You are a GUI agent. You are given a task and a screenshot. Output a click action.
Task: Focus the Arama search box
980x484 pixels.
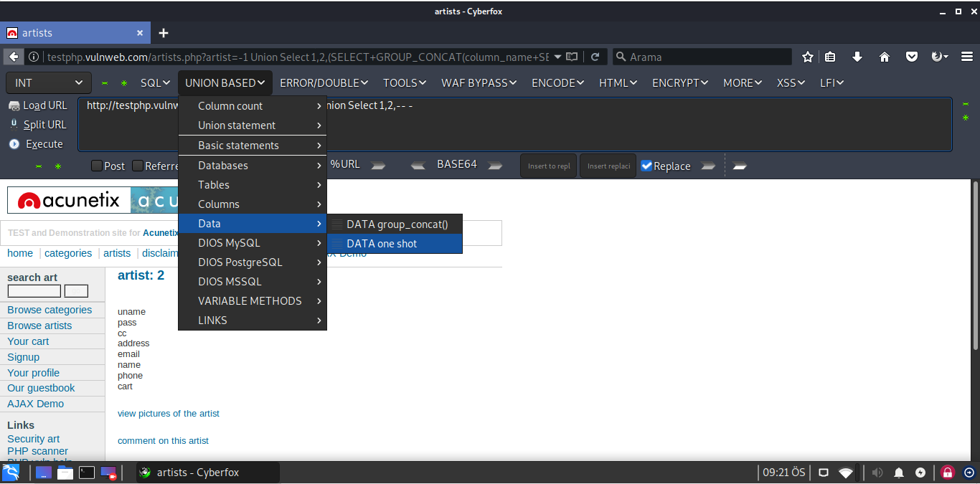(702, 57)
